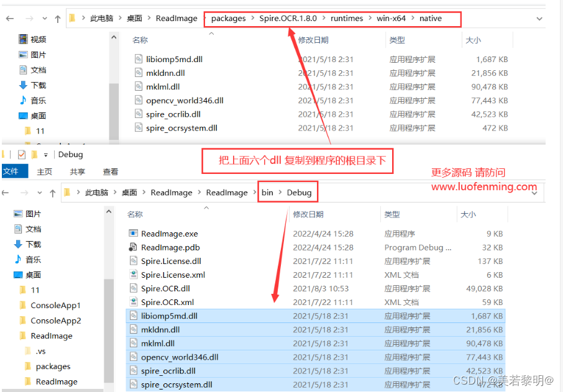Click the 'Spire.OCR.1.8.0' breadcrumb segment
The image size is (563, 392).
point(288,18)
